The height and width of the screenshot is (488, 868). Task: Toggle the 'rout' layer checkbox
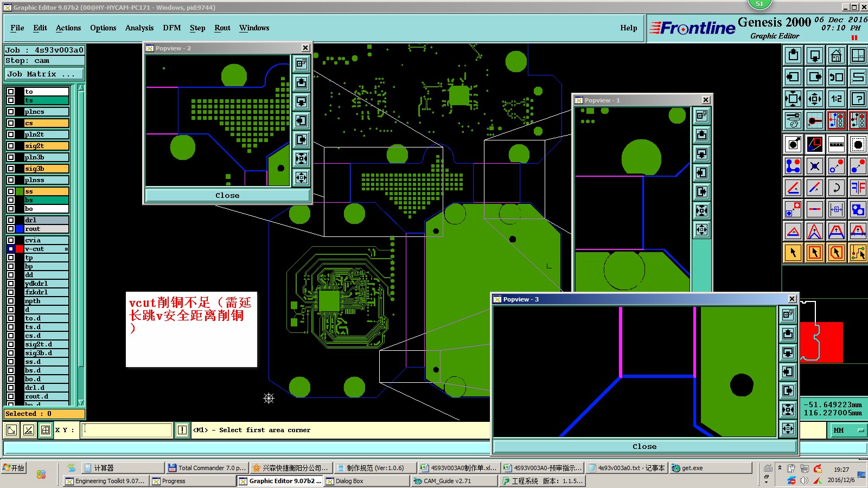11,229
